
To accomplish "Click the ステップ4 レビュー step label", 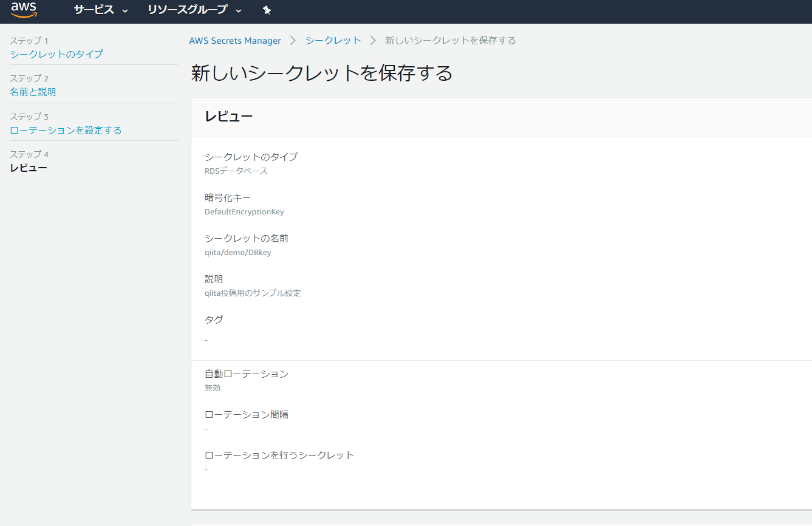I will tap(29, 167).
